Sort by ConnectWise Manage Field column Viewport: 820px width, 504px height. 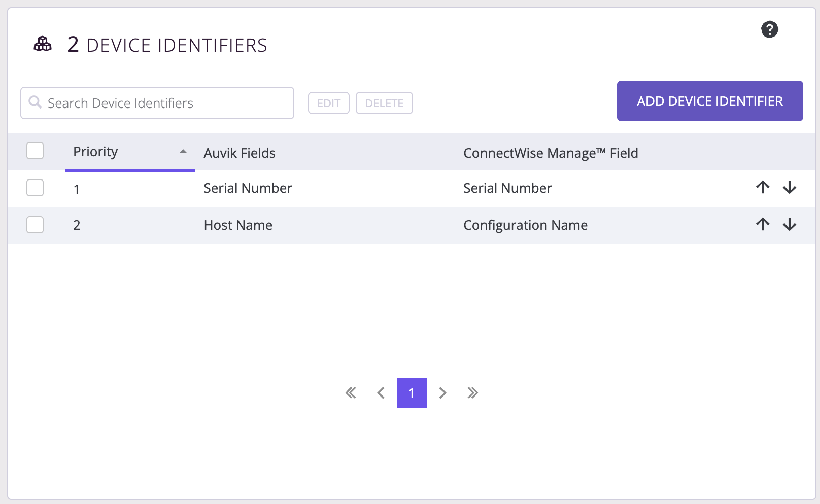pos(551,153)
